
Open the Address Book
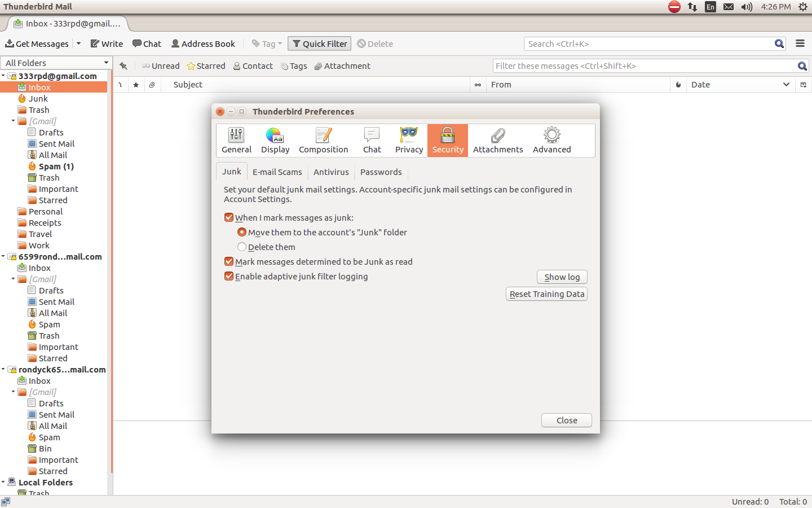tap(203, 44)
